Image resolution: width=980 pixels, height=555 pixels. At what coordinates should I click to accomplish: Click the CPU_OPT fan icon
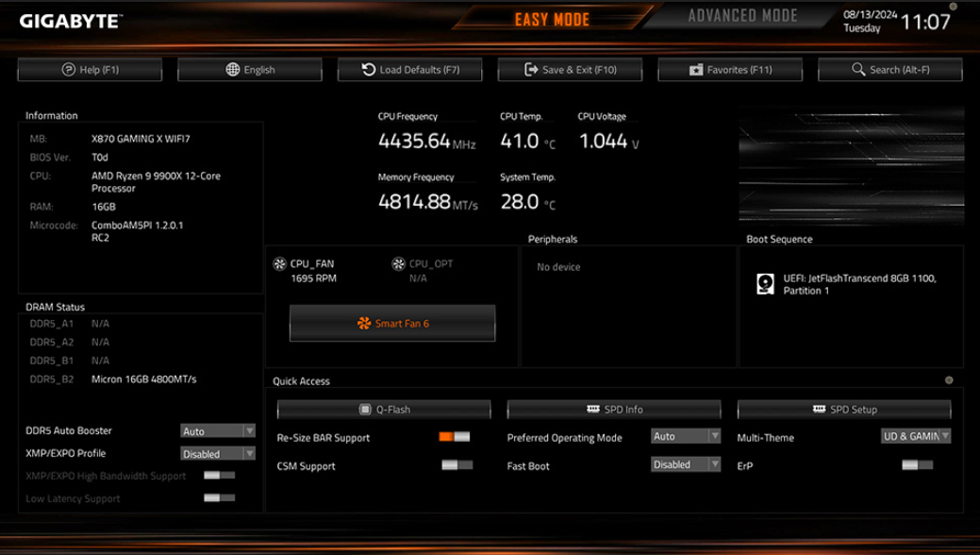coord(398,264)
